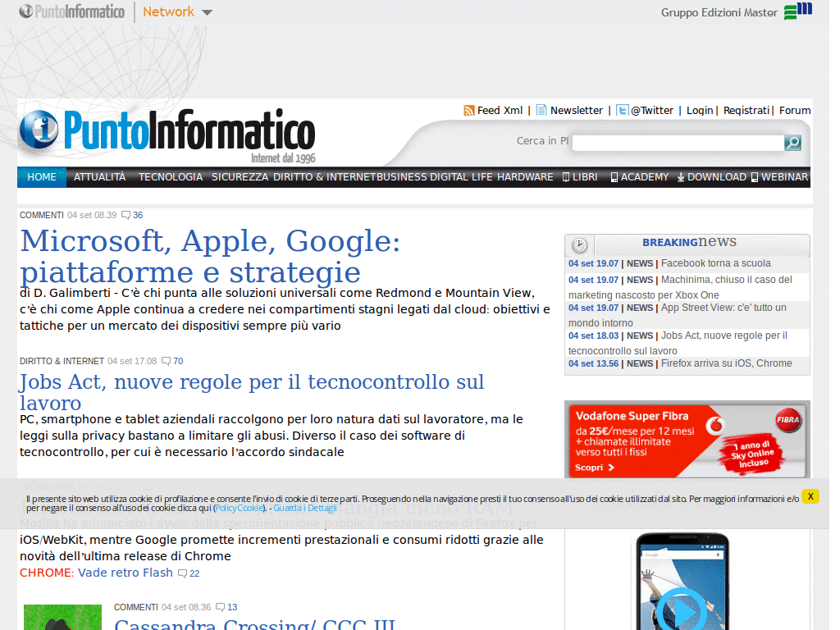Click the PuntoInformatico main logo

coord(167,135)
